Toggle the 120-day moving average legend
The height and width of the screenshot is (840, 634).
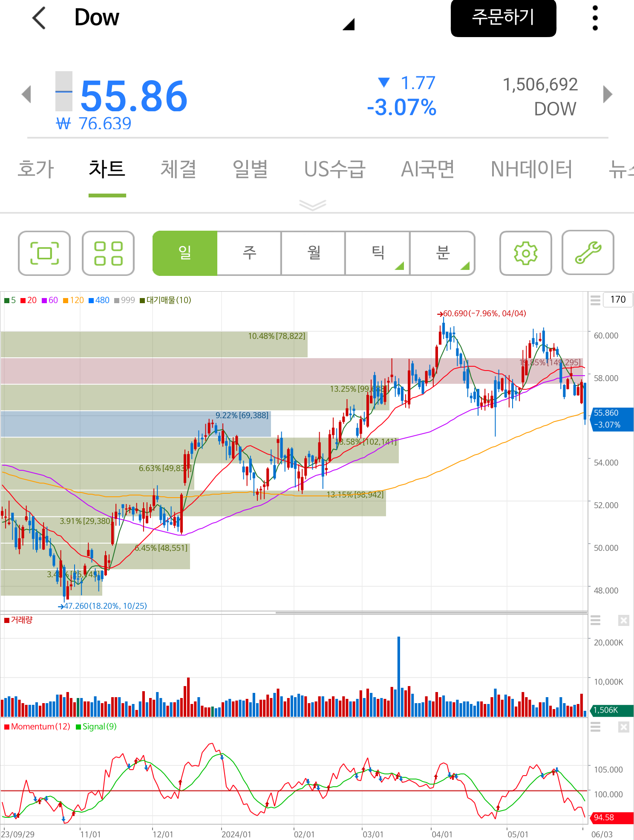click(x=73, y=300)
